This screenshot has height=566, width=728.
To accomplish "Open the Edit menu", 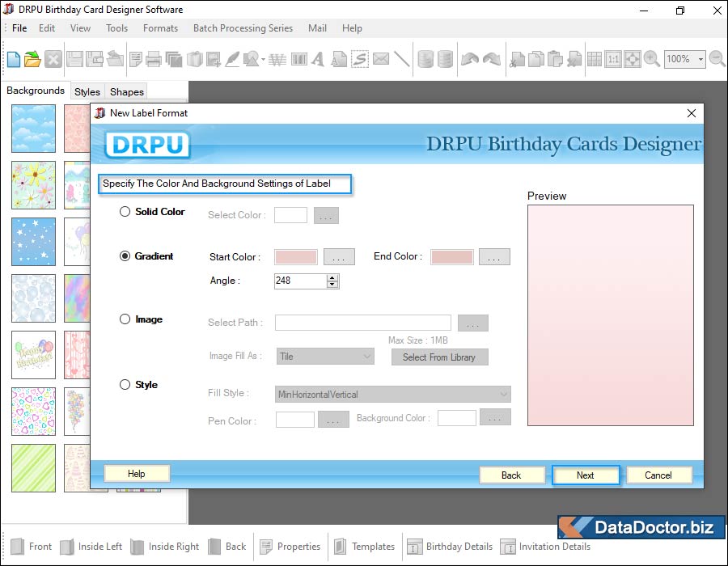I will coord(47,28).
